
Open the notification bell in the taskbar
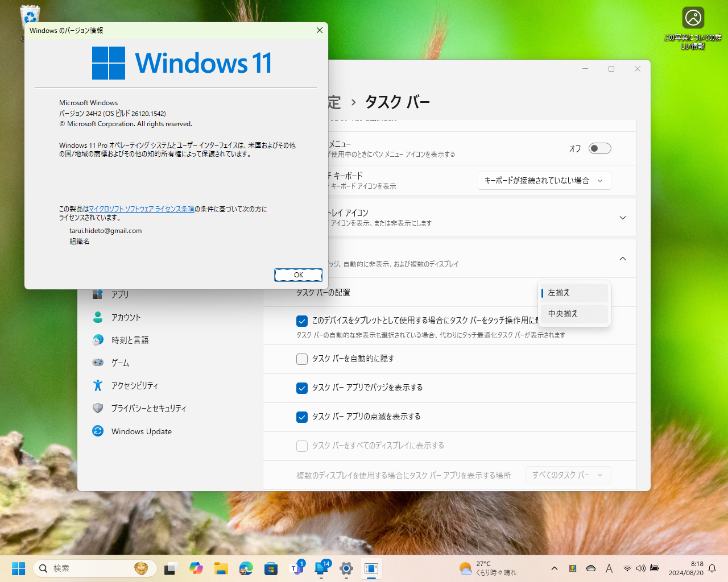712,568
